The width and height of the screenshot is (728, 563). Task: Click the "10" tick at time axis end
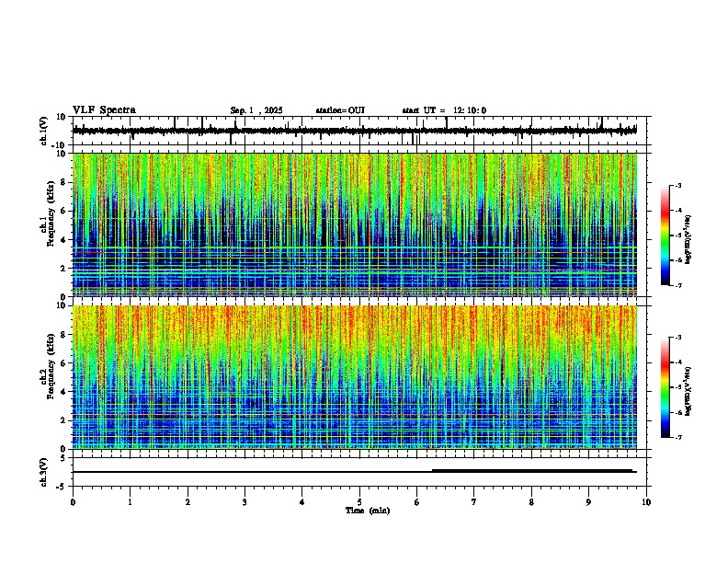click(646, 502)
